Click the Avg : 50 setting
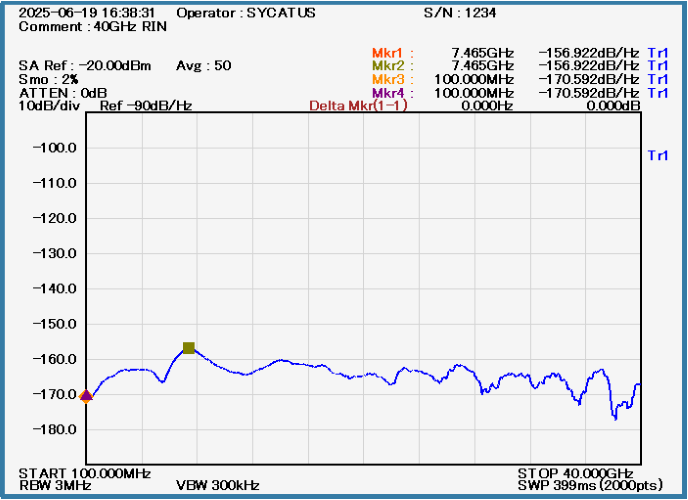Viewport: 688px width, 500px height. (x=204, y=66)
